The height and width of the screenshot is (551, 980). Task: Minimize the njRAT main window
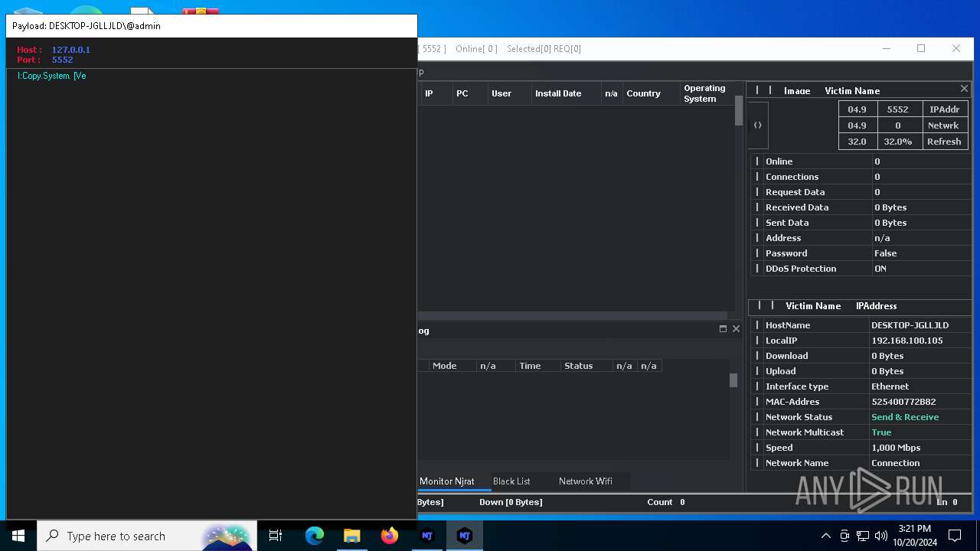coord(886,48)
